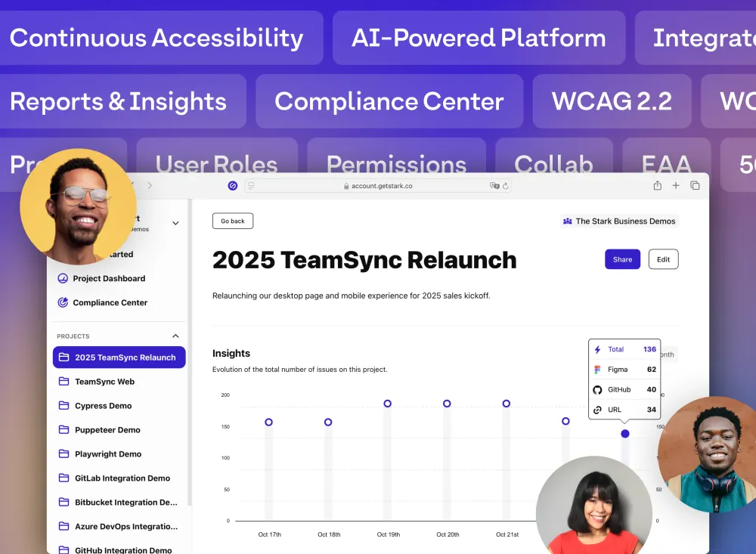Click the User Roles tag
This screenshot has height=554, width=756.
click(216, 156)
